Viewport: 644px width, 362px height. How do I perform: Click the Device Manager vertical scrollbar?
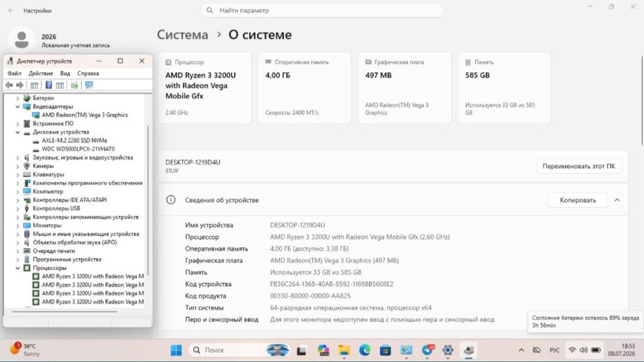tap(148, 200)
